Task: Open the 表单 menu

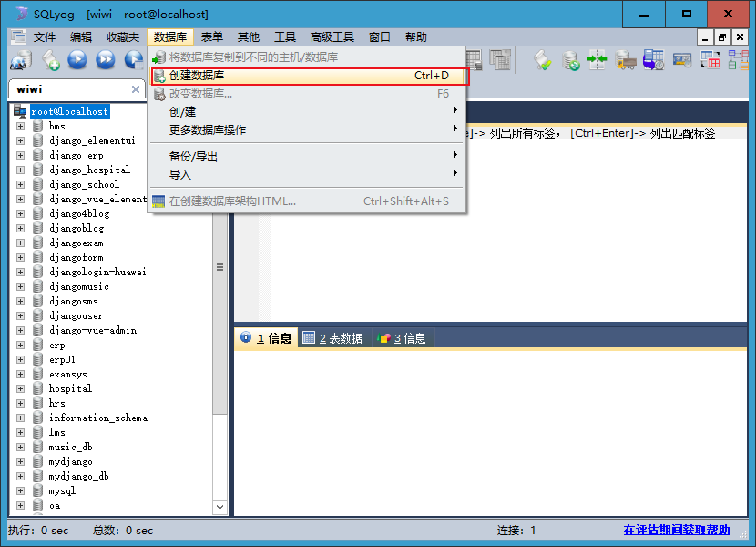Action: coord(211,37)
